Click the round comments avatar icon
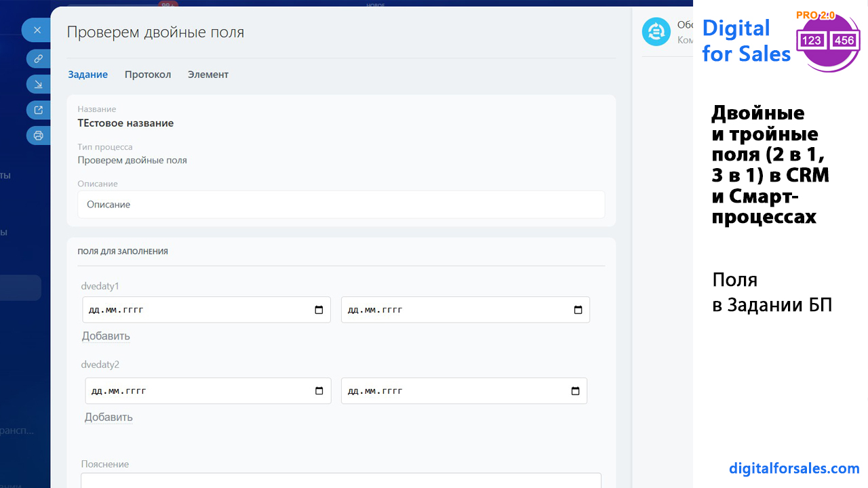This screenshot has width=868, height=488. click(656, 32)
